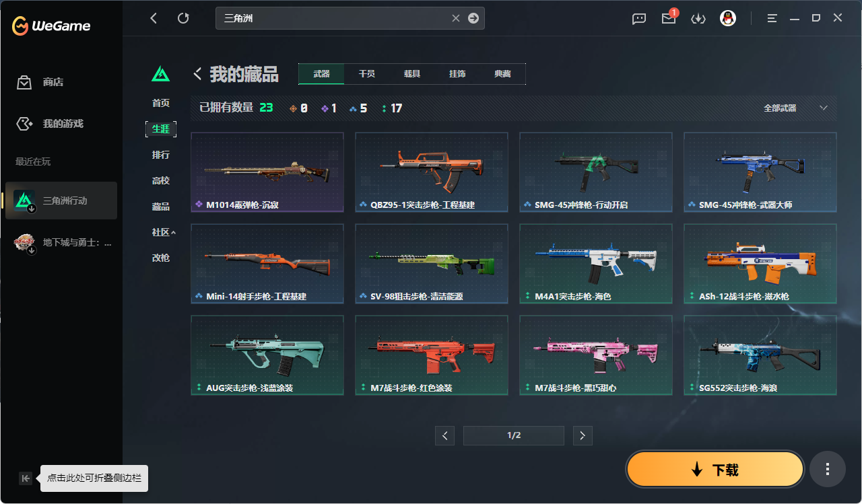Viewport: 862px width, 504px height.
Task: Open the QQ penguin user avatar
Action: click(x=728, y=19)
